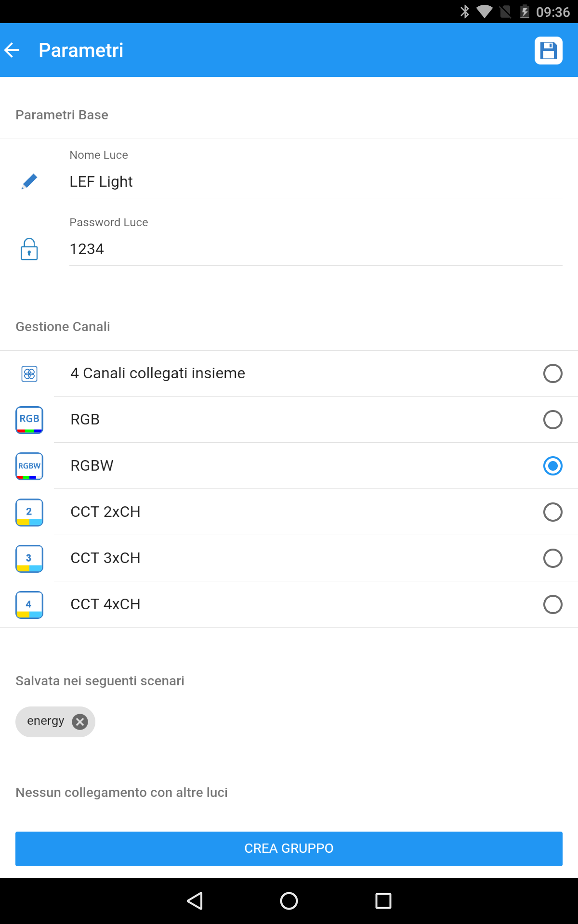Choose the CCT 4xCH row
The height and width of the screenshot is (924, 578).
coord(289,604)
